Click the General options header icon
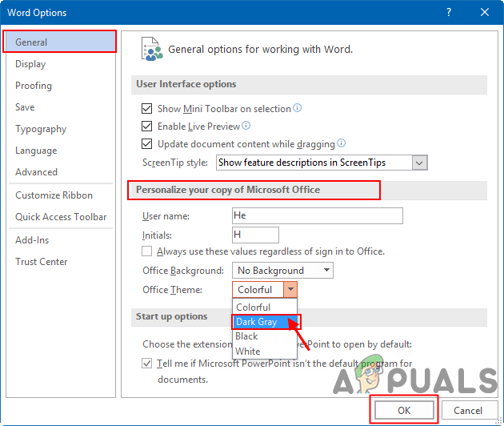Screen dimensions: 504x426 pos(152,49)
